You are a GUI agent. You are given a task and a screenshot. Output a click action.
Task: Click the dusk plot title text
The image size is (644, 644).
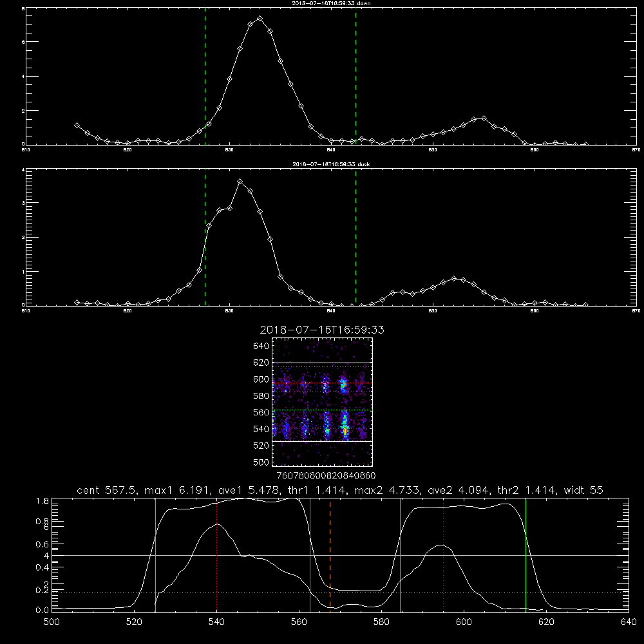[x=331, y=164]
